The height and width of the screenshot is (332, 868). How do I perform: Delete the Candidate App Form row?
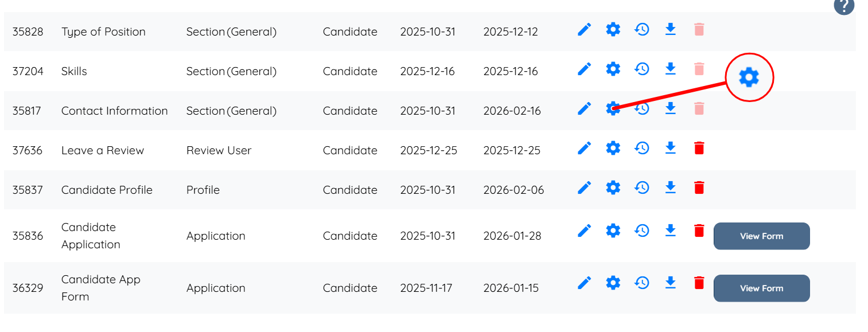point(699,283)
